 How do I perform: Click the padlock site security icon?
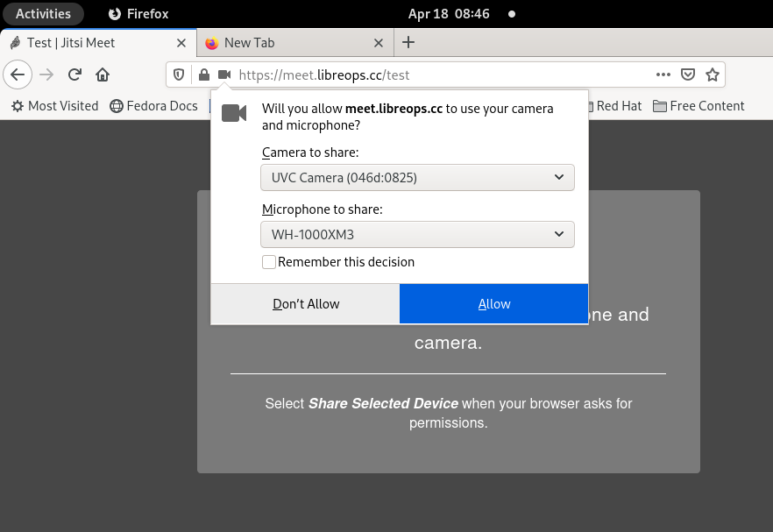coord(203,74)
